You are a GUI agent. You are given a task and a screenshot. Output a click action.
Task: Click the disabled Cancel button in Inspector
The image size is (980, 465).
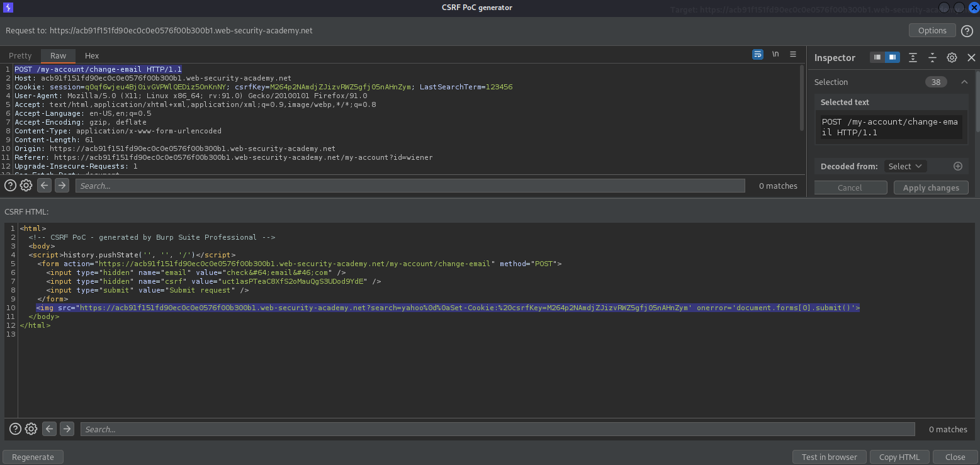pos(850,188)
